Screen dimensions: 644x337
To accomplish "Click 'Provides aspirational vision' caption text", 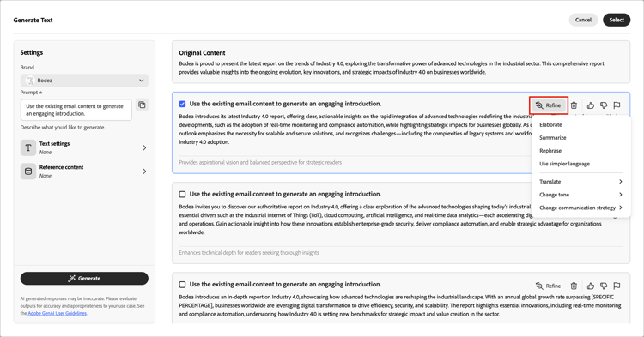I will coord(260,162).
